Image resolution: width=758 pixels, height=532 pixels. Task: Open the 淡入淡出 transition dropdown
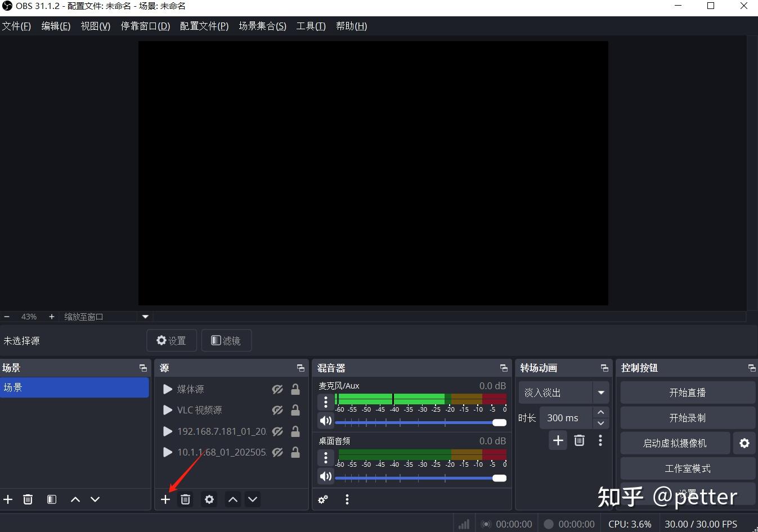[x=600, y=392]
